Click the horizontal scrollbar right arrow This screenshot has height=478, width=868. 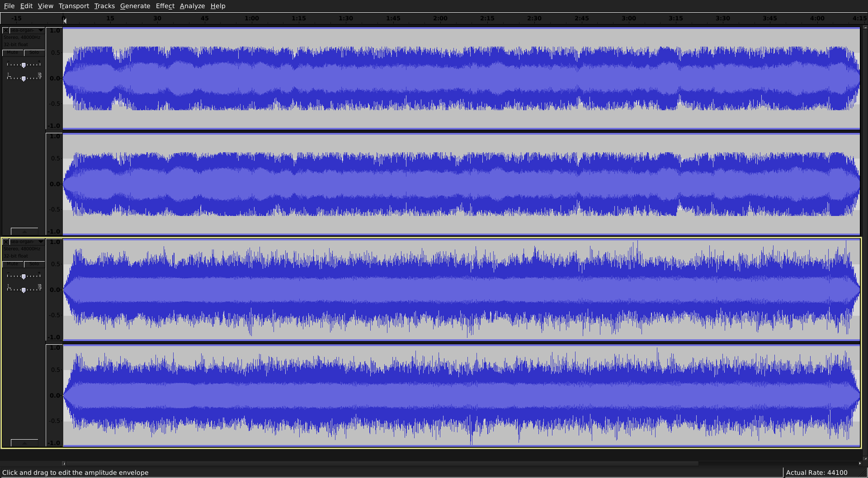coord(859,463)
